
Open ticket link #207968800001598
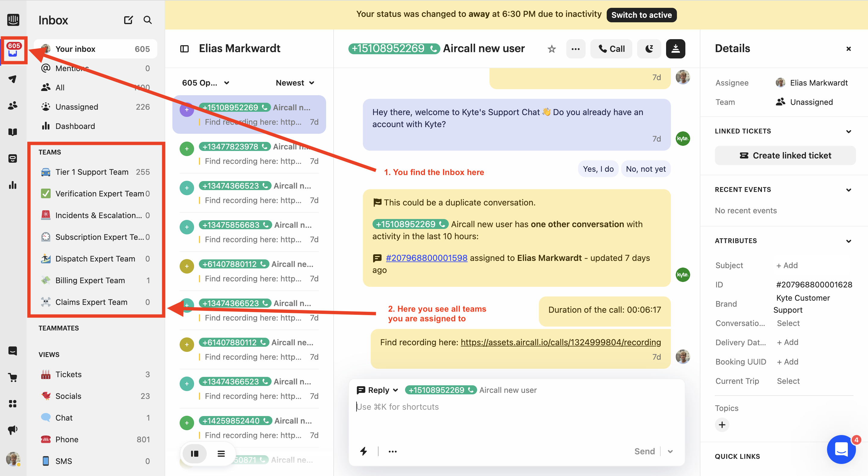tap(426, 258)
